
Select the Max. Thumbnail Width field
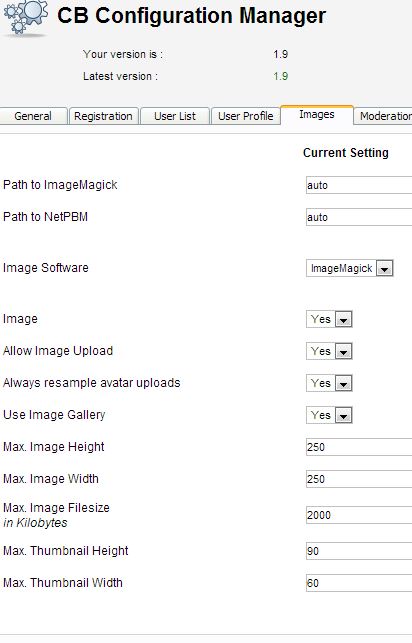pos(359,583)
